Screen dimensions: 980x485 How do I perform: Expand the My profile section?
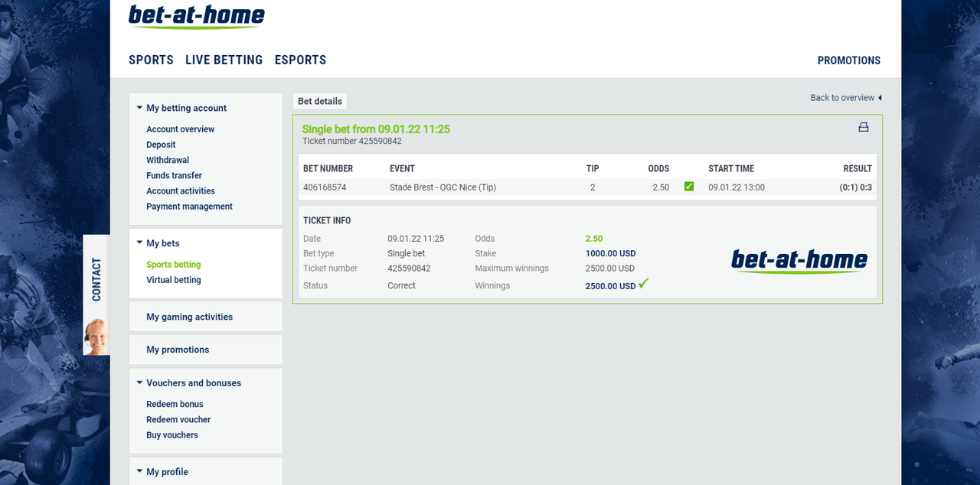click(139, 471)
